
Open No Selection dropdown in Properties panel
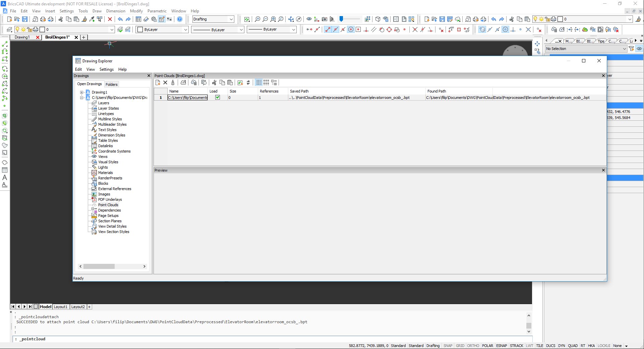click(x=586, y=49)
